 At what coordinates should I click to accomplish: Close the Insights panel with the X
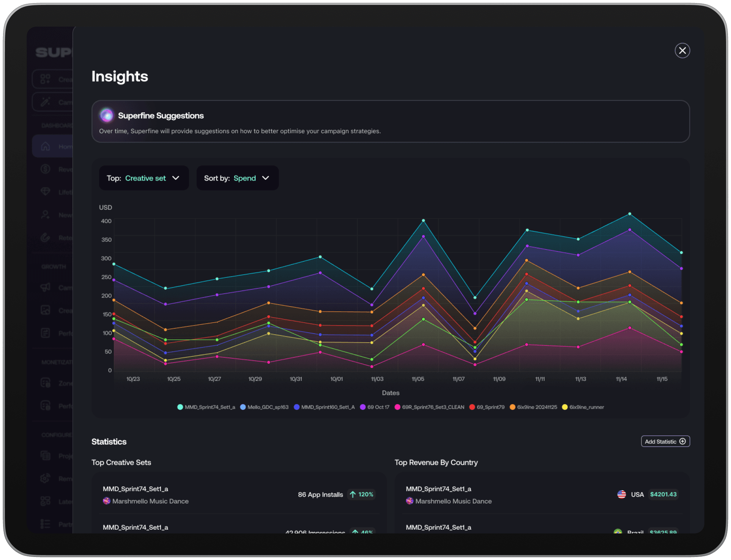[682, 50]
